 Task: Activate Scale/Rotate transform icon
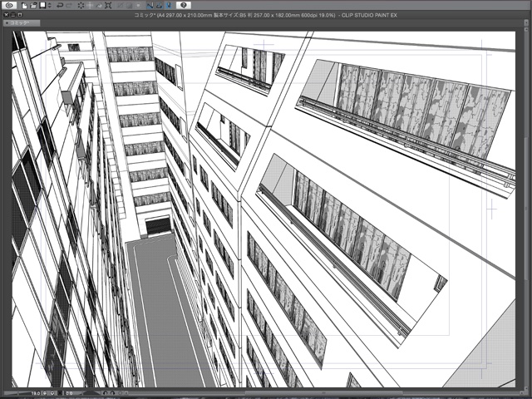108,6
